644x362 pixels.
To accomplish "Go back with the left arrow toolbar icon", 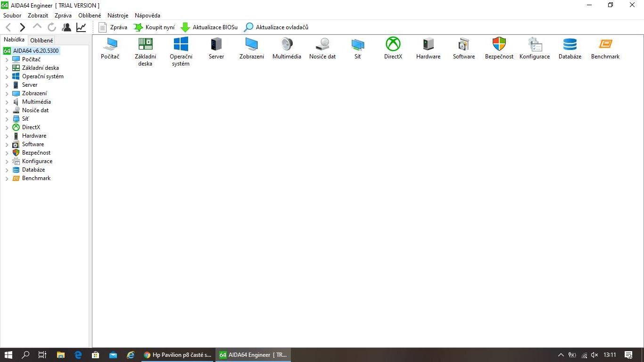I will click(8, 27).
